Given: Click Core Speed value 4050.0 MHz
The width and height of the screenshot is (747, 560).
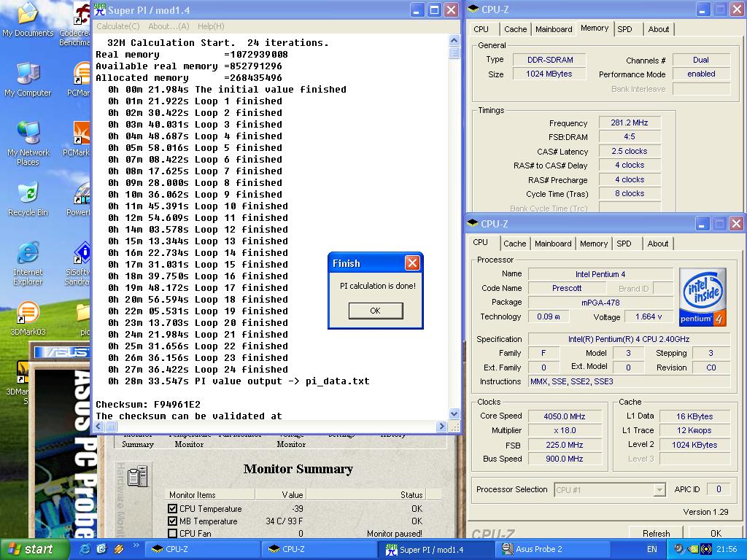Looking at the screenshot, I should 565,416.
